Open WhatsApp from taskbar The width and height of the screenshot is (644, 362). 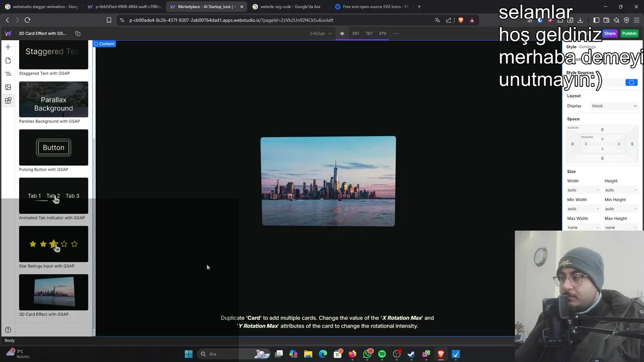click(x=367, y=354)
